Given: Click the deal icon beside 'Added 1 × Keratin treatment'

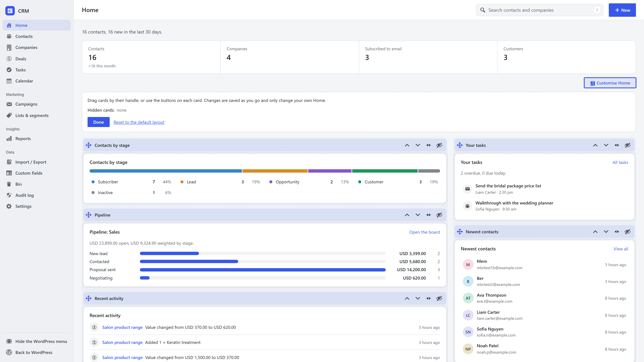Looking at the screenshot, I should click(x=94, y=342).
